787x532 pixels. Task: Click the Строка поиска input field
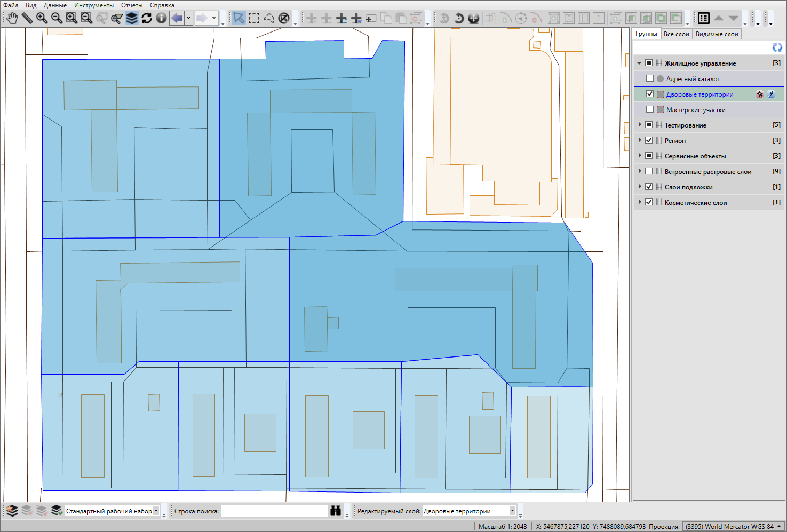274,511
